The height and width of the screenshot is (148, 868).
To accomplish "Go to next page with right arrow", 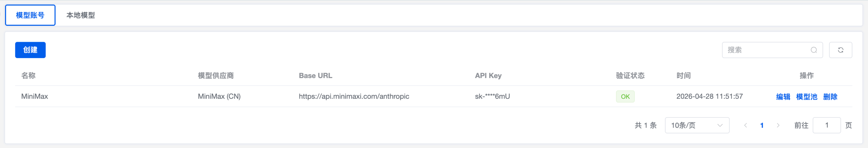I will click(x=778, y=125).
